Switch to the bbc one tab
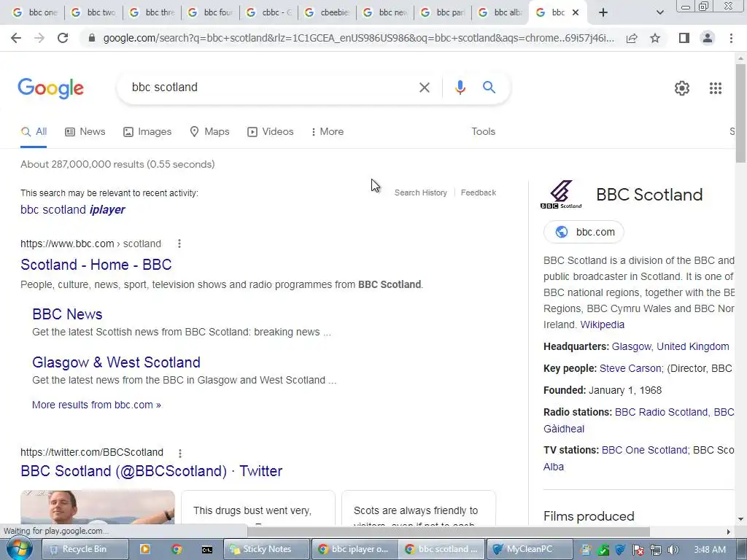This screenshot has width=747, height=560. pos(35,12)
